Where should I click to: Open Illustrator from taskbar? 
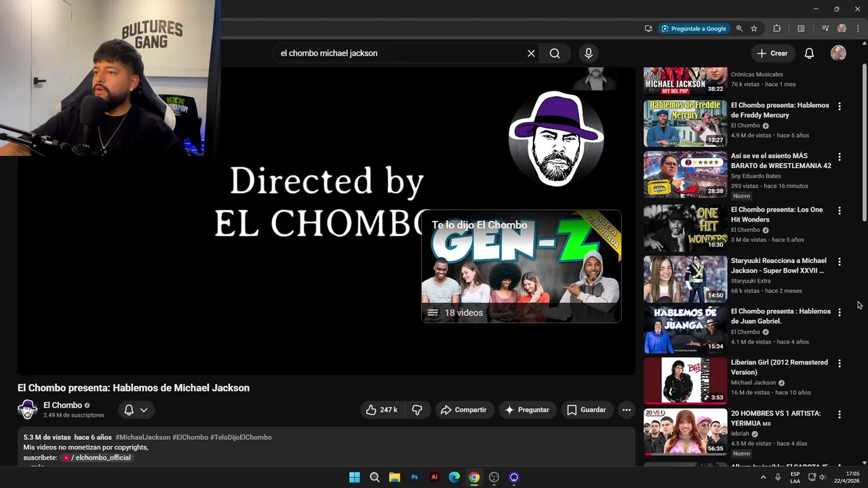click(x=434, y=477)
